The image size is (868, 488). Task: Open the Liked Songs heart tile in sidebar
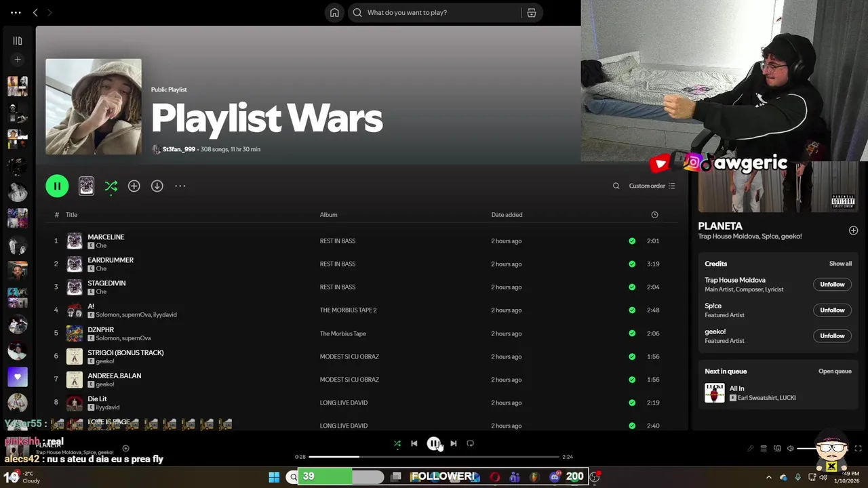pyautogui.click(x=18, y=377)
